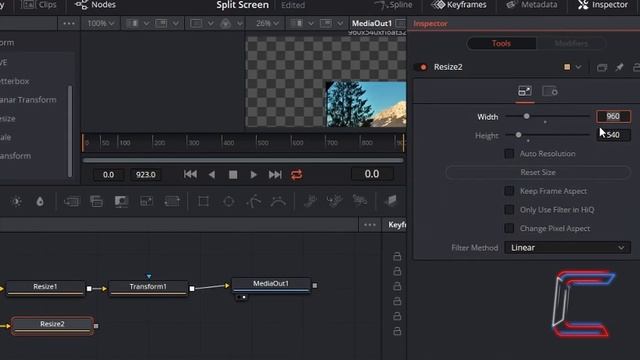Select the Transform1 node
Screen dimensions: 640x360
pos(148,288)
